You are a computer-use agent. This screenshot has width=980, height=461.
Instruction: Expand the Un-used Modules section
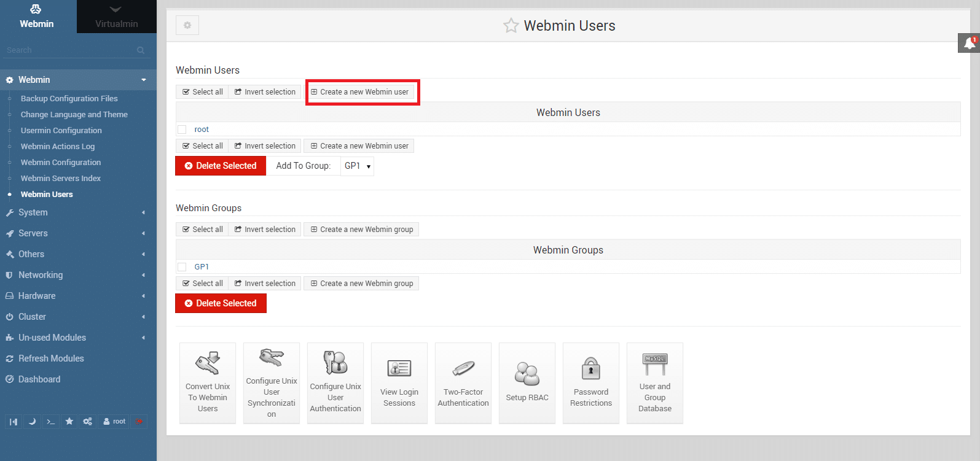tap(78, 338)
